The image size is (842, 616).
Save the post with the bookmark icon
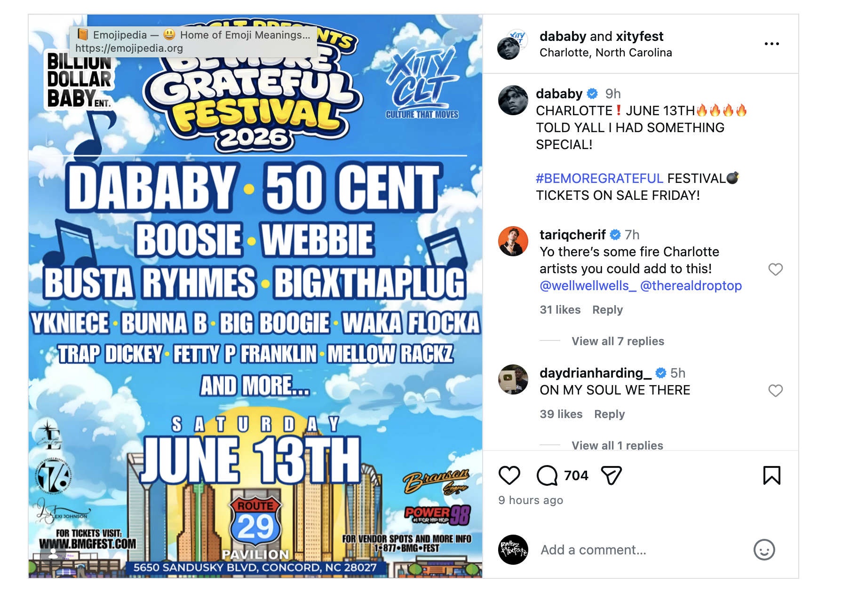[x=771, y=475]
